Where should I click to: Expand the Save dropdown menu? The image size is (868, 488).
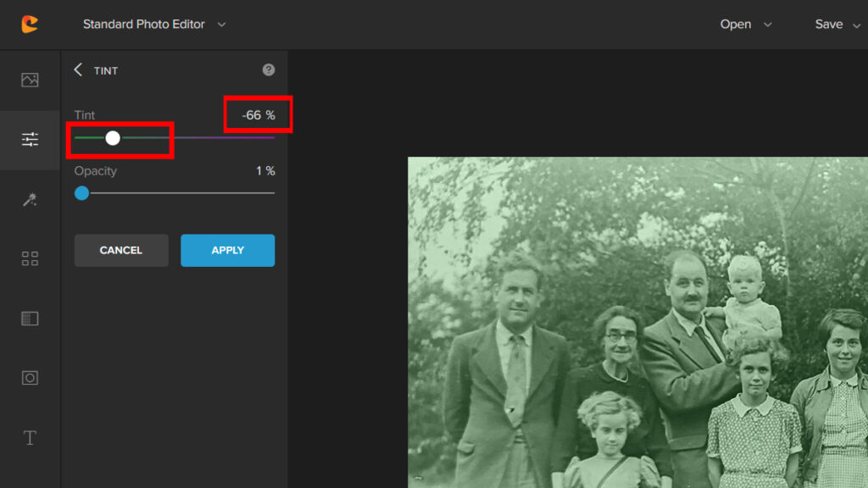[837, 25]
